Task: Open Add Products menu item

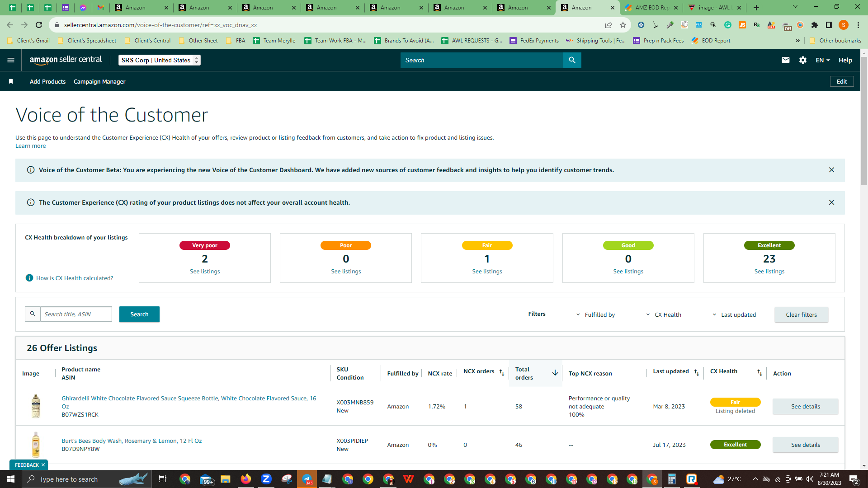Action: pyautogui.click(x=47, y=81)
